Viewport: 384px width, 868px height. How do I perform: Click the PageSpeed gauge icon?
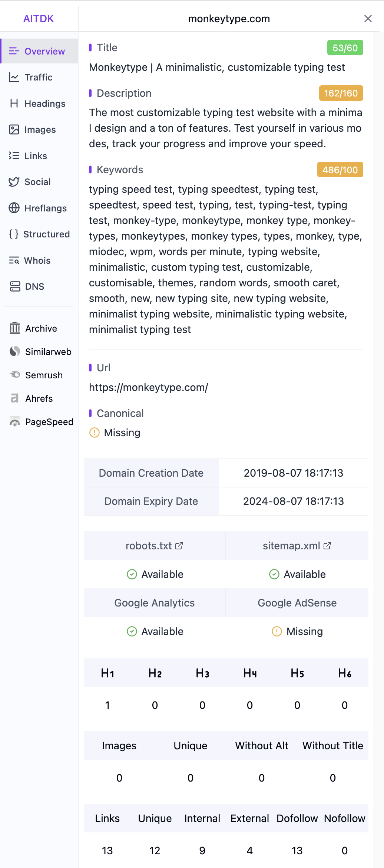[x=15, y=422]
